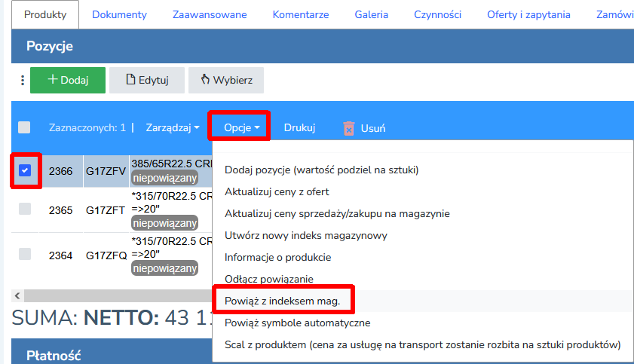Check the checkbox for row 2365

(x=25, y=210)
